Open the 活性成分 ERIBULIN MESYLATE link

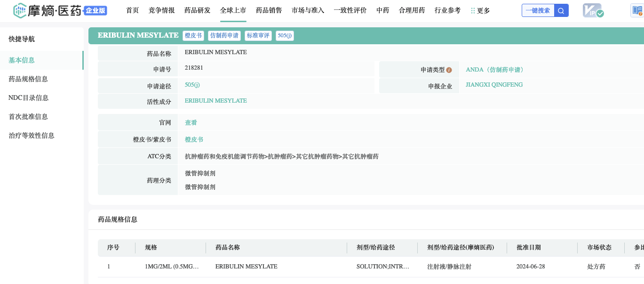(x=216, y=101)
